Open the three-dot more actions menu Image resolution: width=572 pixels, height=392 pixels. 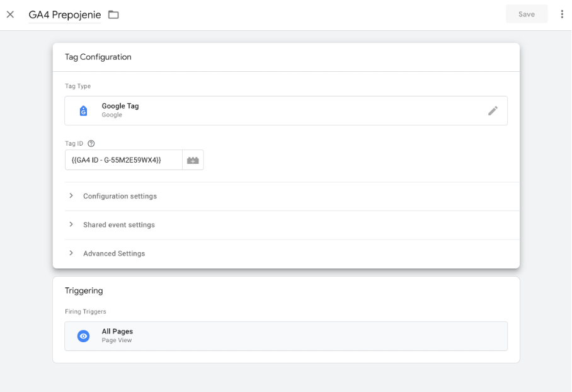point(562,14)
